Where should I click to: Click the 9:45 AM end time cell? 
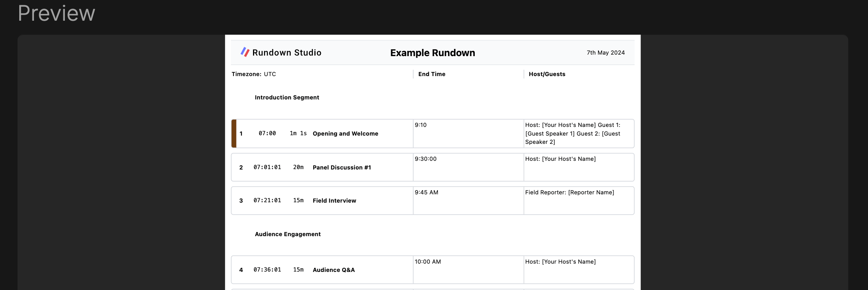[x=468, y=201]
